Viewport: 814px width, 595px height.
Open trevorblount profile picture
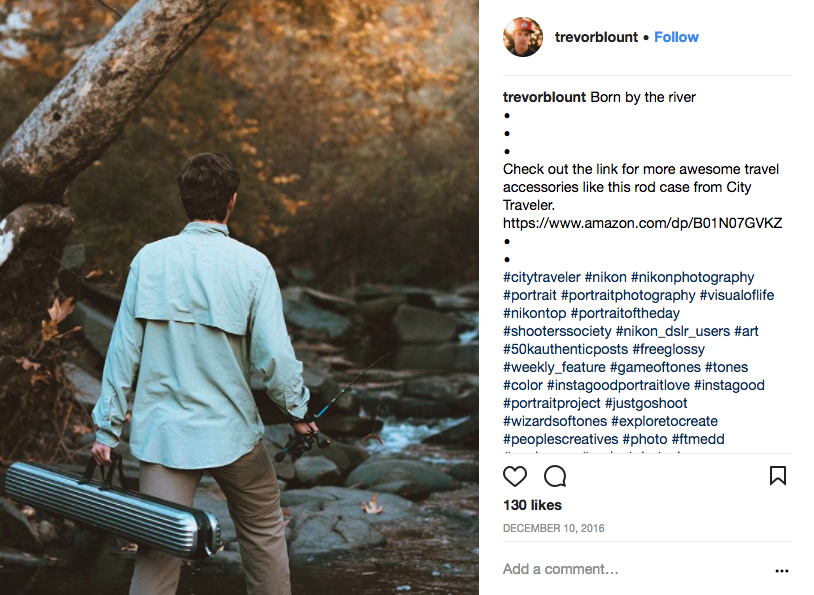523,37
